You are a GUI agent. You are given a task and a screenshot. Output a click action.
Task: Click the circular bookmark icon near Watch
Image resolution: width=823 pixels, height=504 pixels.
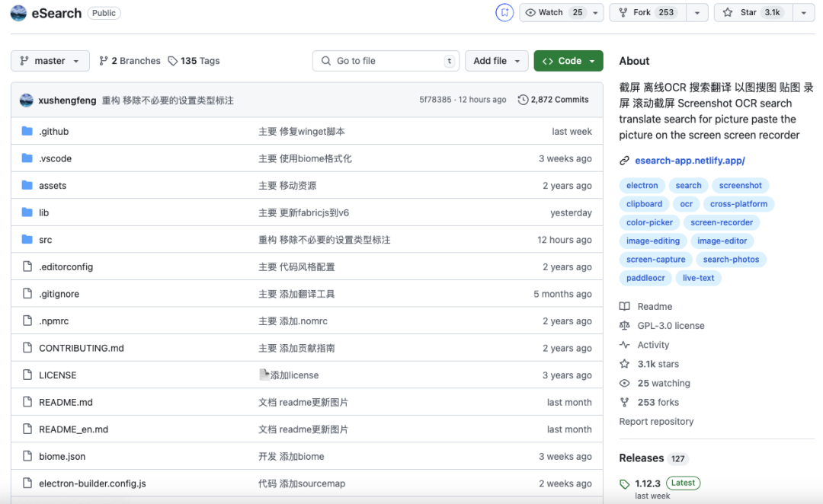504,13
